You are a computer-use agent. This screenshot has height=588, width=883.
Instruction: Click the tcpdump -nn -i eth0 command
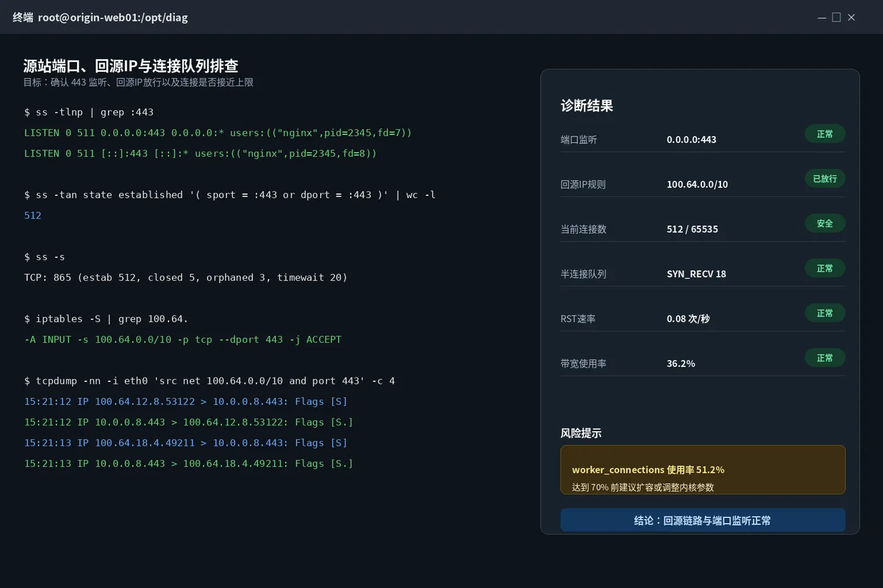[209, 381]
